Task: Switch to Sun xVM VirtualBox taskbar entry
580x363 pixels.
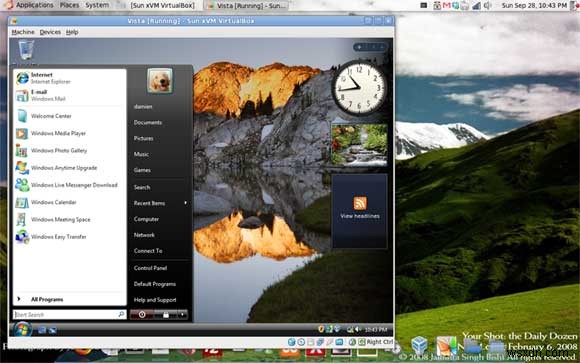Action: (x=162, y=6)
